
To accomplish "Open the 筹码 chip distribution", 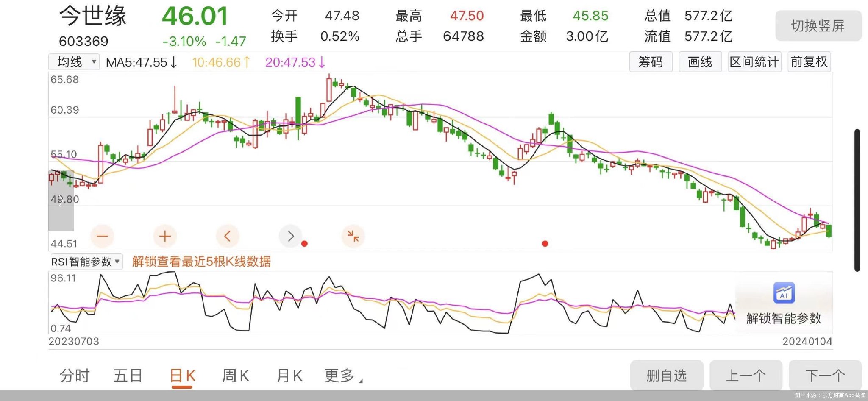I will tap(651, 62).
